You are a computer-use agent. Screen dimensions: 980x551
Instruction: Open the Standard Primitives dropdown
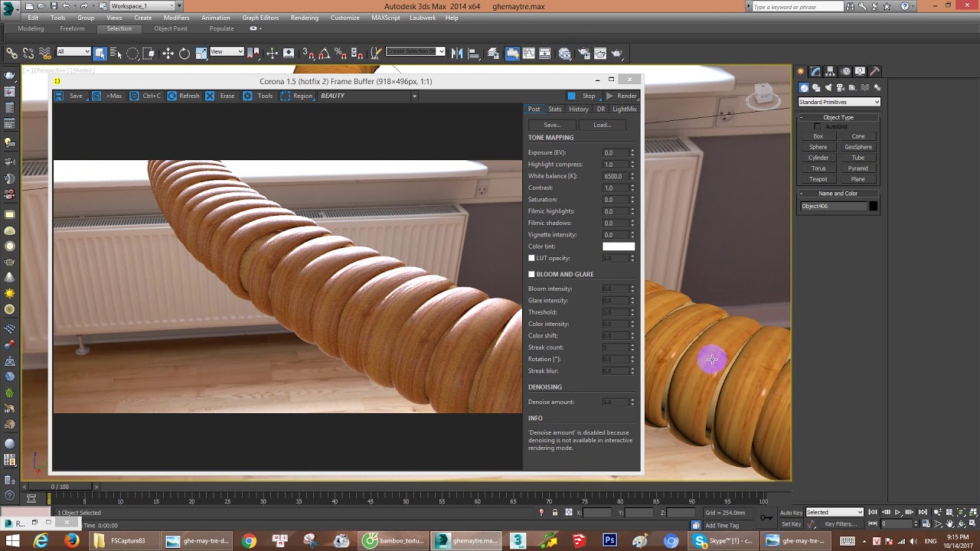pos(839,102)
